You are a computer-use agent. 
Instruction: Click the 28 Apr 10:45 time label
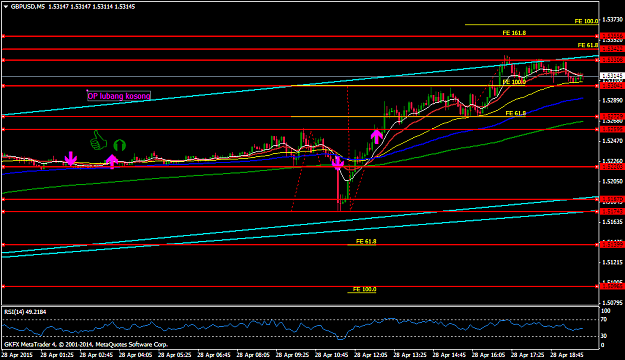332,354
